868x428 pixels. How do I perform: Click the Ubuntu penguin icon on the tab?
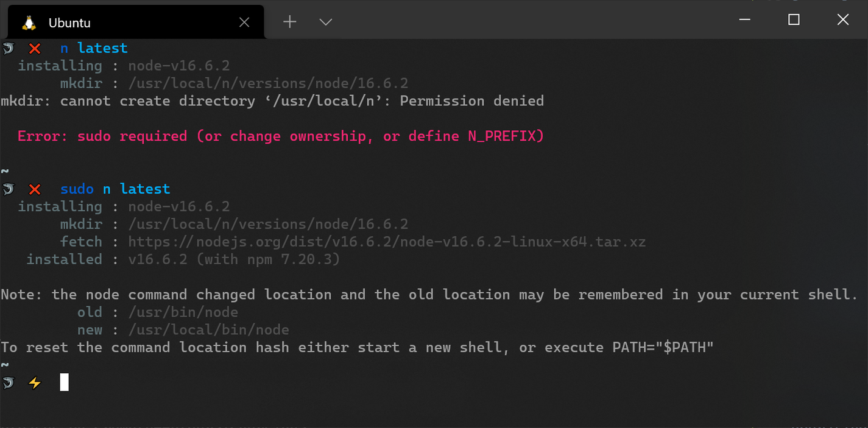tap(27, 22)
